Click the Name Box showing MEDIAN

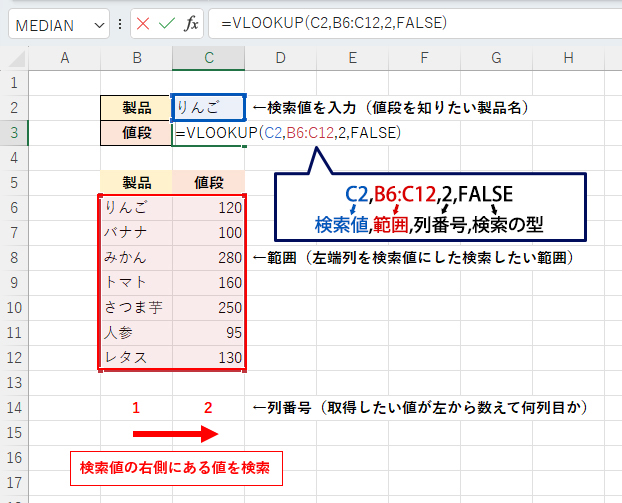point(50,23)
